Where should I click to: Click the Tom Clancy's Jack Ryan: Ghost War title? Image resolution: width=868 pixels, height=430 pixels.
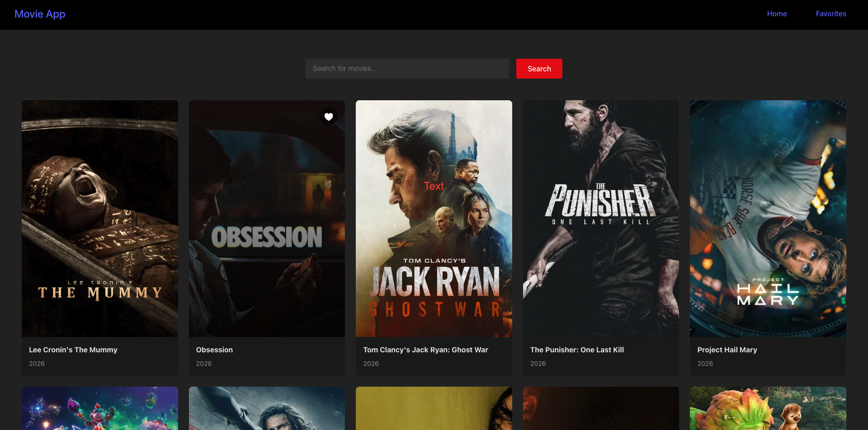[426, 350]
